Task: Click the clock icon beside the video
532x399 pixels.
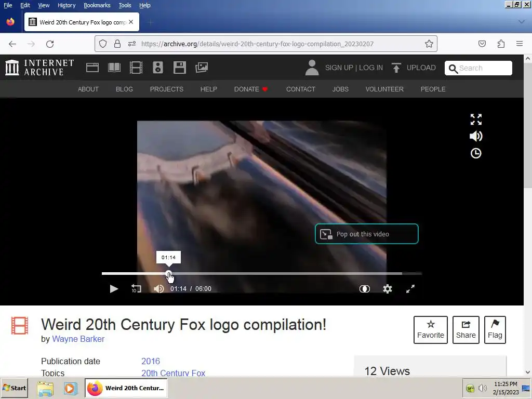Action: pos(476,153)
